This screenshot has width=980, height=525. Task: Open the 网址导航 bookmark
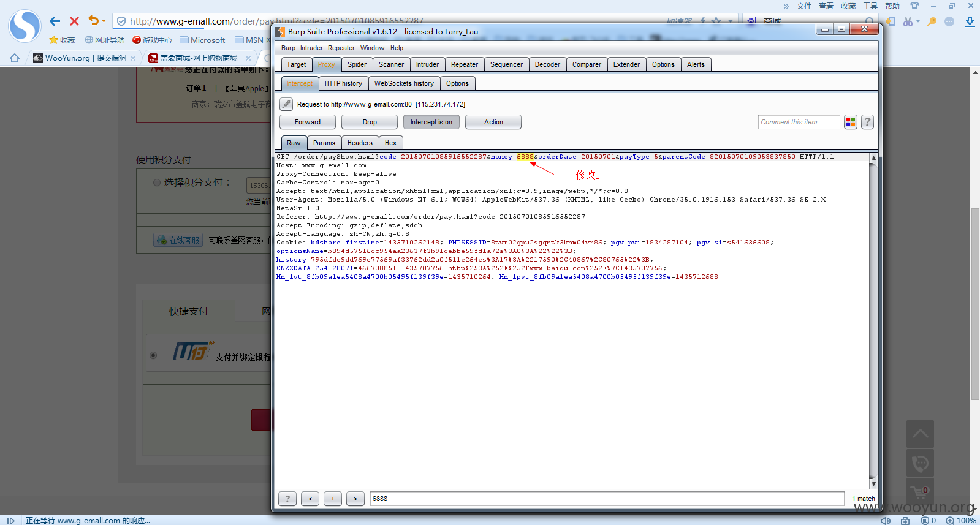point(105,40)
